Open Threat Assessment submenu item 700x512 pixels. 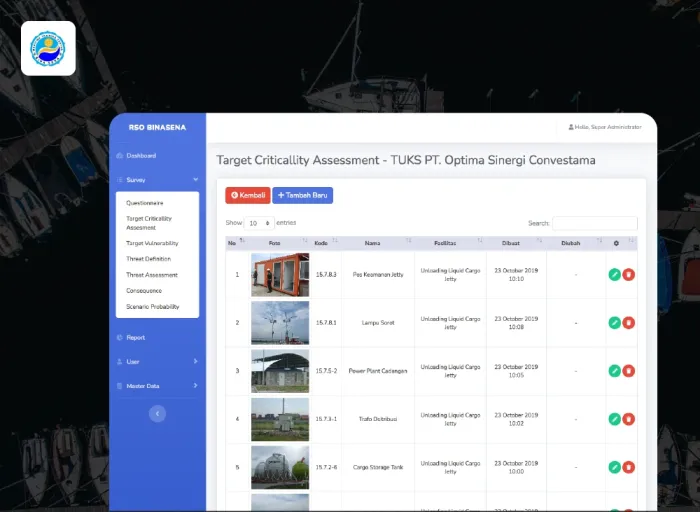coord(152,275)
